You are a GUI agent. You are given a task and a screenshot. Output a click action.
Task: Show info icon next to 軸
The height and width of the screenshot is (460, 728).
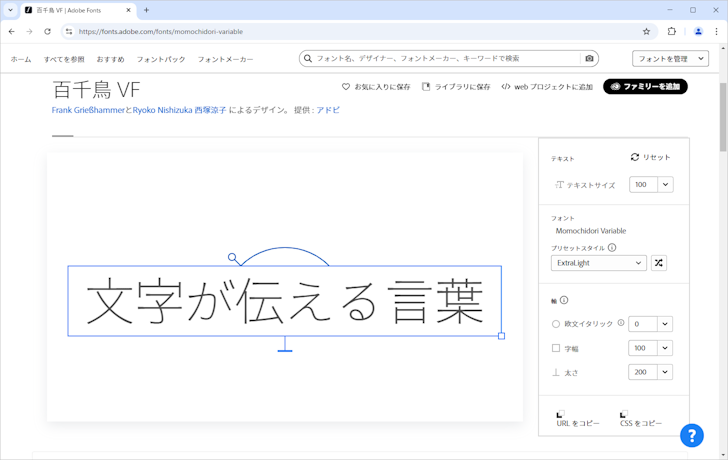pos(564,300)
